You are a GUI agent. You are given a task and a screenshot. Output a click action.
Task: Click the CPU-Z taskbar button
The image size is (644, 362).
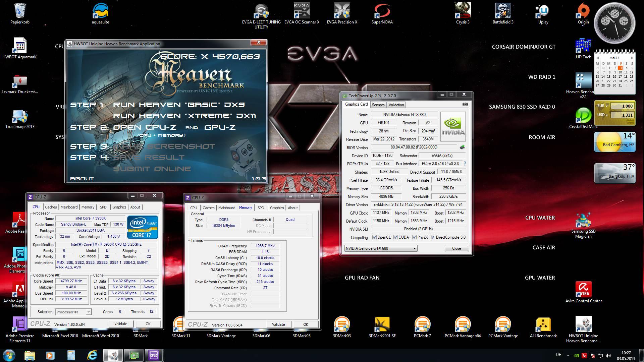[154, 355]
